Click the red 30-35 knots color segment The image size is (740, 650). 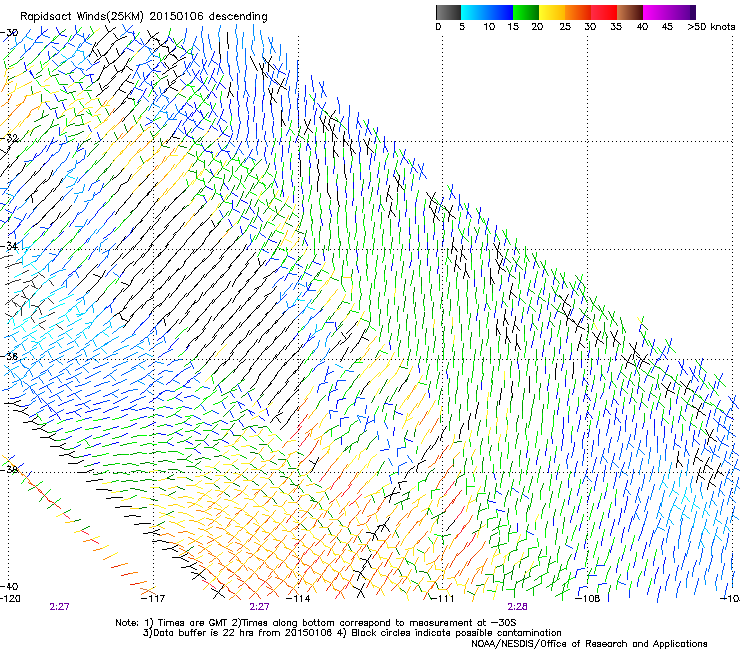tap(604, 12)
